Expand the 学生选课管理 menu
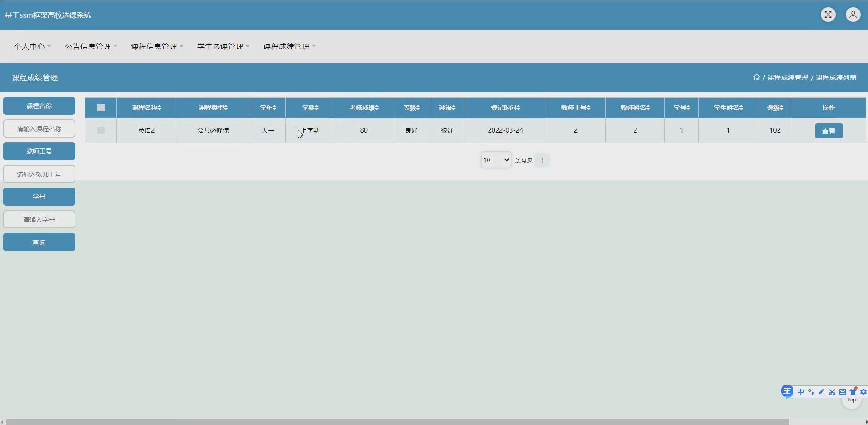Viewport: 868px width, 425px height. coord(224,46)
